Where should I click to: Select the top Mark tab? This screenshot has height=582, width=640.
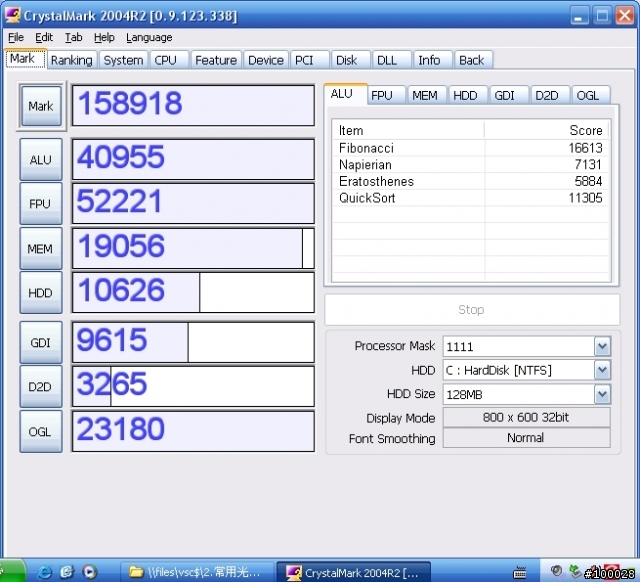(x=26, y=59)
